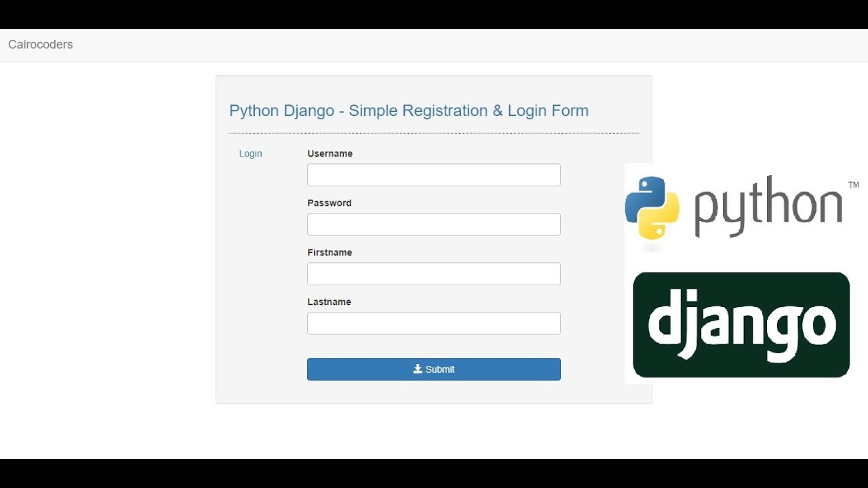Click the Username field label
868x488 pixels.
330,154
